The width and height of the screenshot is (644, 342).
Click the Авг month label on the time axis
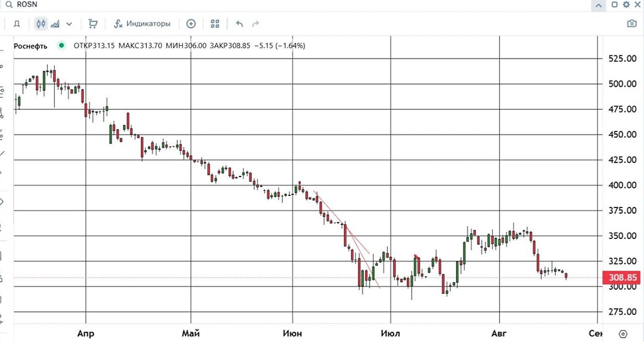point(500,334)
